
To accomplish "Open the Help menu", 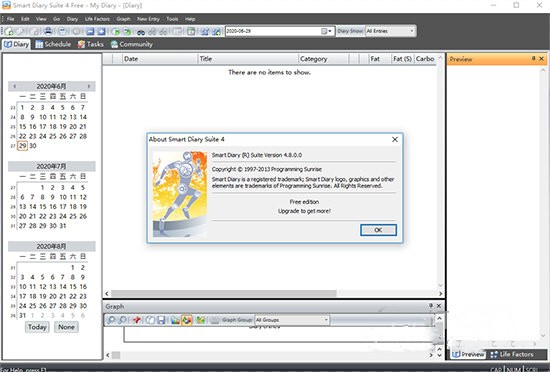I will click(x=190, y=19).
